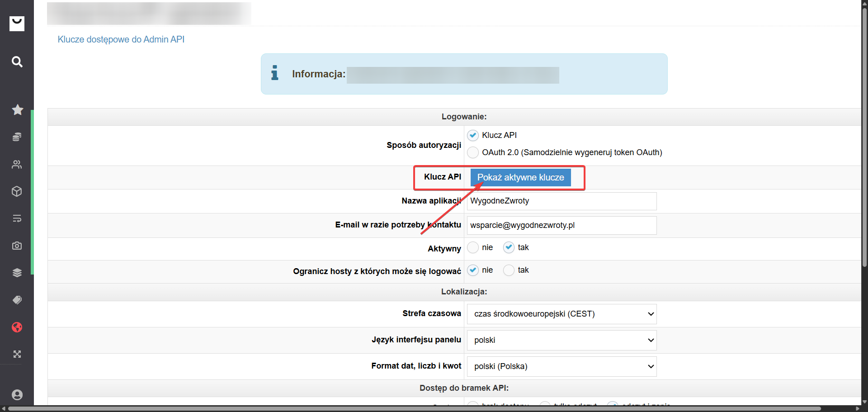This screenshot has width=868, height=412.
Task: Click the red globe icon in sidebar
Action: 17,327
